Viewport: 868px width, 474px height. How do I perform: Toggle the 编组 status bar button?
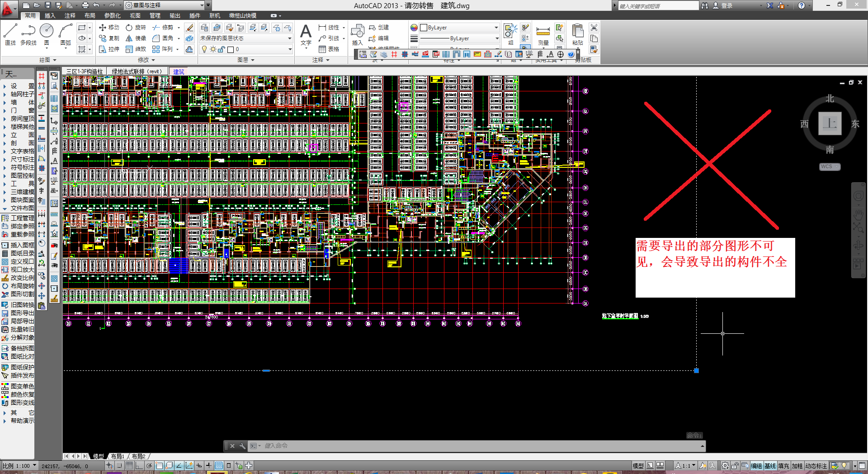(x=756, y=466)
